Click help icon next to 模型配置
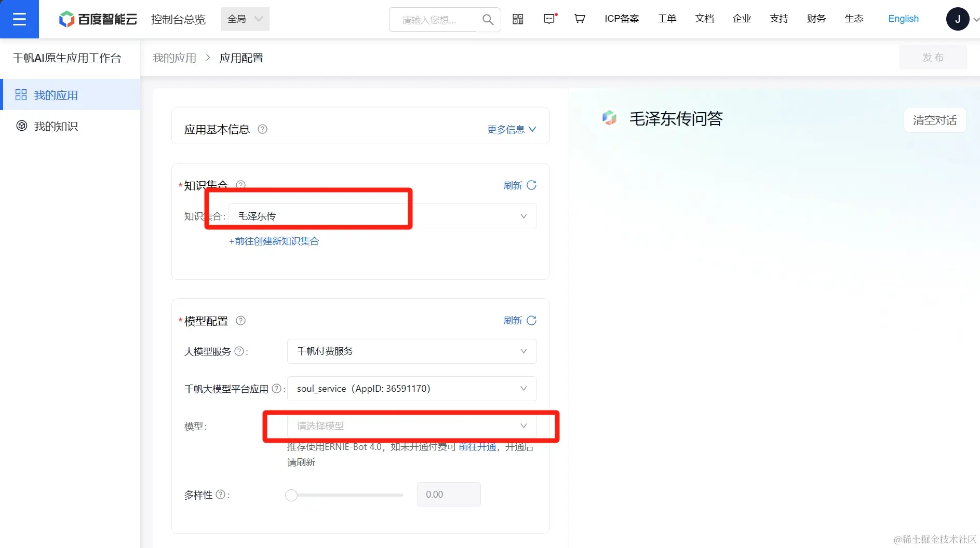Screen dimensions: 980x548 coord(240,321)
